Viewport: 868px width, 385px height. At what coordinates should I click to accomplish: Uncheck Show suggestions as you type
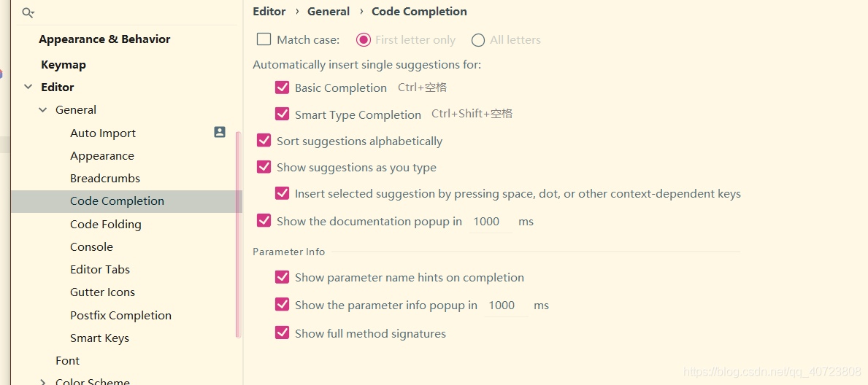pyautogui.click(x=264, y=167)
